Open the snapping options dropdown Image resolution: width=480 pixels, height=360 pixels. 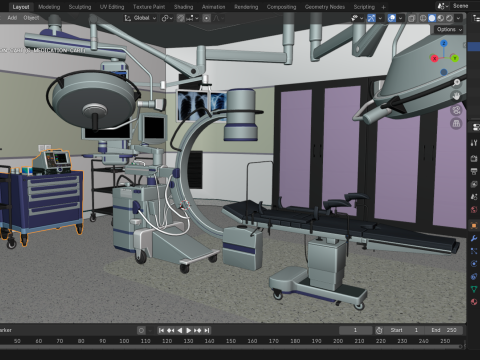pos(192,18)
